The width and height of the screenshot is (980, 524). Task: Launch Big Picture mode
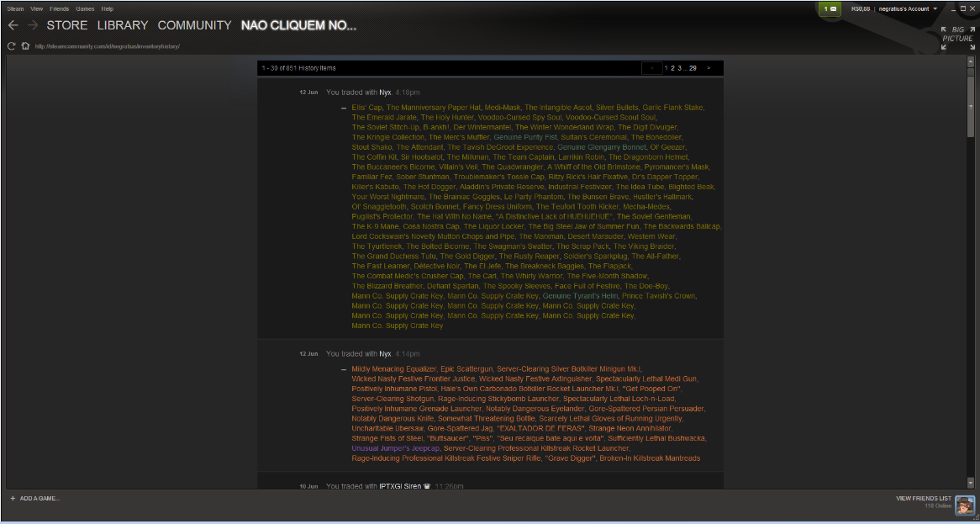(957, 38)
